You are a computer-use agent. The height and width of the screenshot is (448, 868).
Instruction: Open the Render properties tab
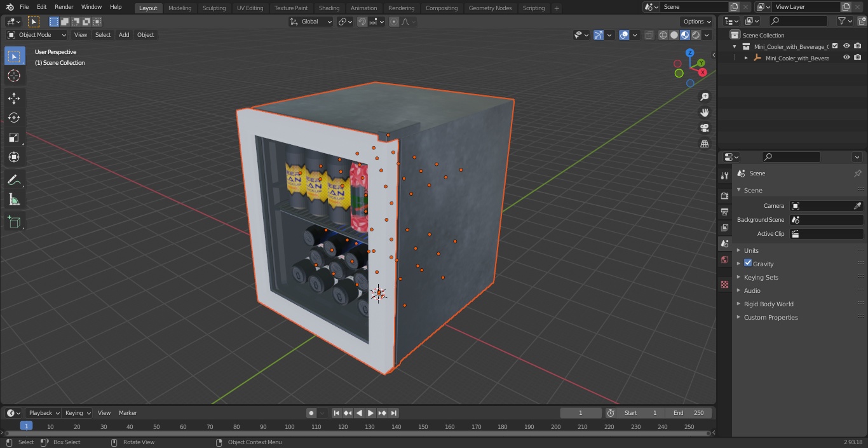(x=724, y=196)
